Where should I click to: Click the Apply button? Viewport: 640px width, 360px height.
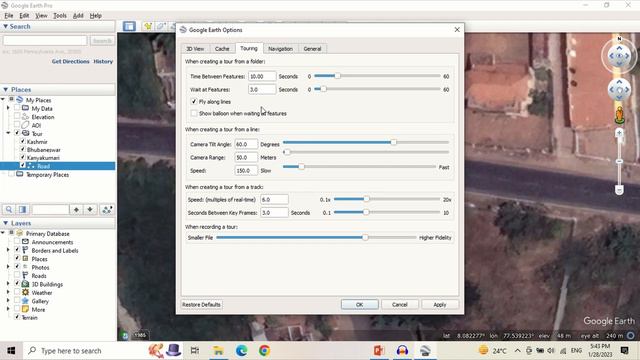pos(440,304)
